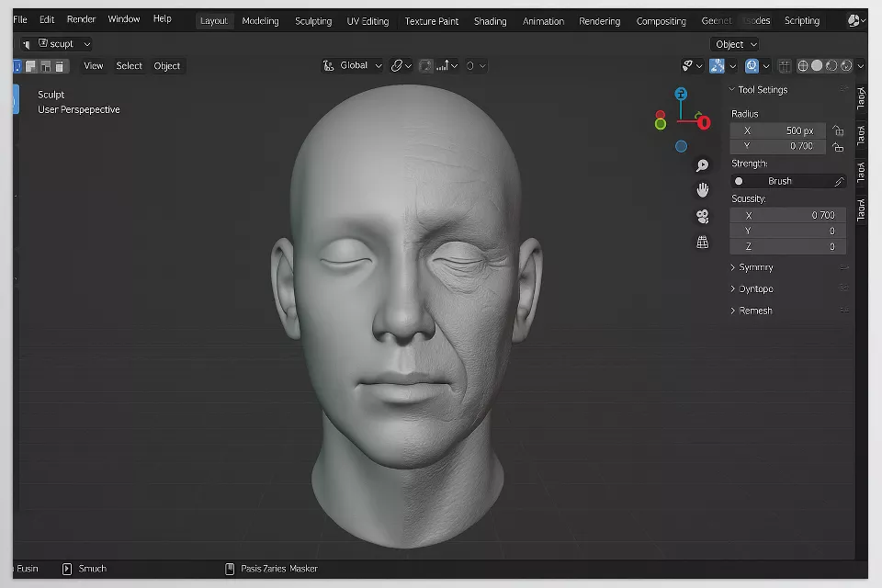Open proportional editing falloff dropdown
This screenshot has height=588, width=882.
coord(482,66)
